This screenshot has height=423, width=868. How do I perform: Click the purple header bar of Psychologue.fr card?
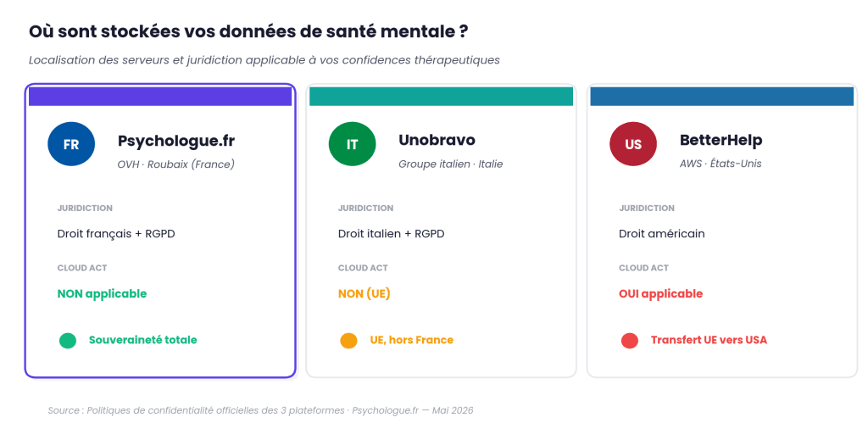point(160,97)
